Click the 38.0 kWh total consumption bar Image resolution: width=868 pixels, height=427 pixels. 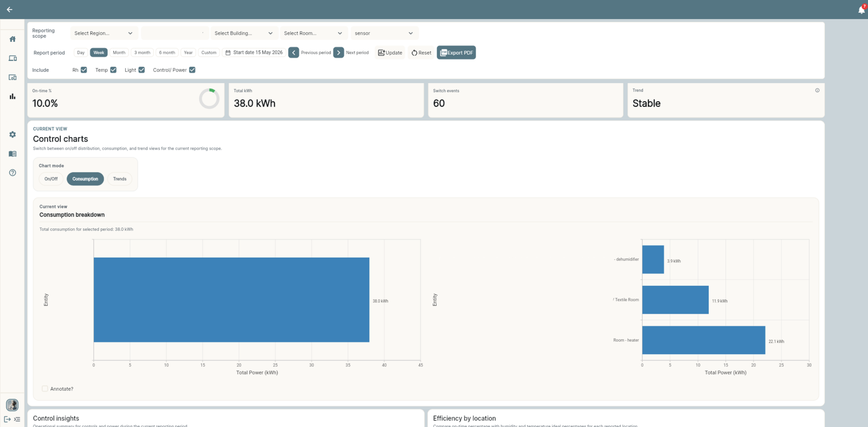click(231, 300)
